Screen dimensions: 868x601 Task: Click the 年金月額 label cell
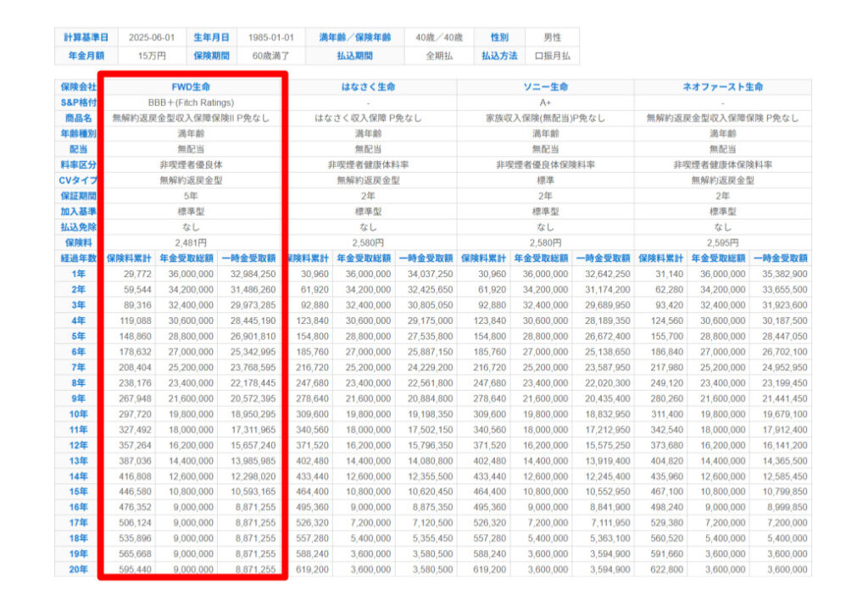coord(86,56)
